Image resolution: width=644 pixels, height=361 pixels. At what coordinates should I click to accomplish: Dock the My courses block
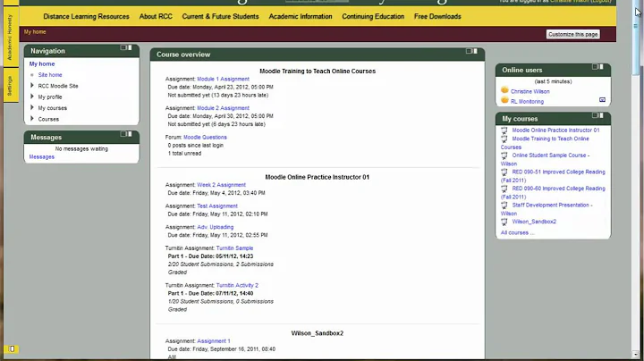tap(601, 115)
